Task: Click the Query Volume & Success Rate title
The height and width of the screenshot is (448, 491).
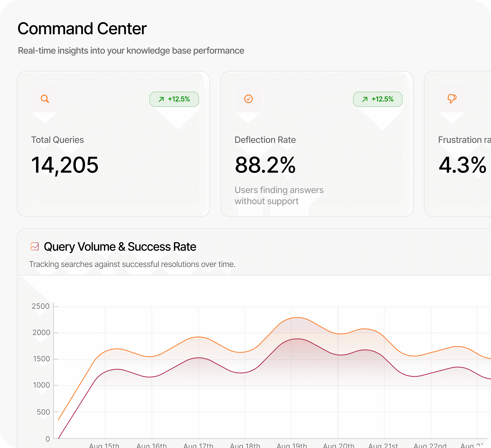Action: tap(120, 247)
